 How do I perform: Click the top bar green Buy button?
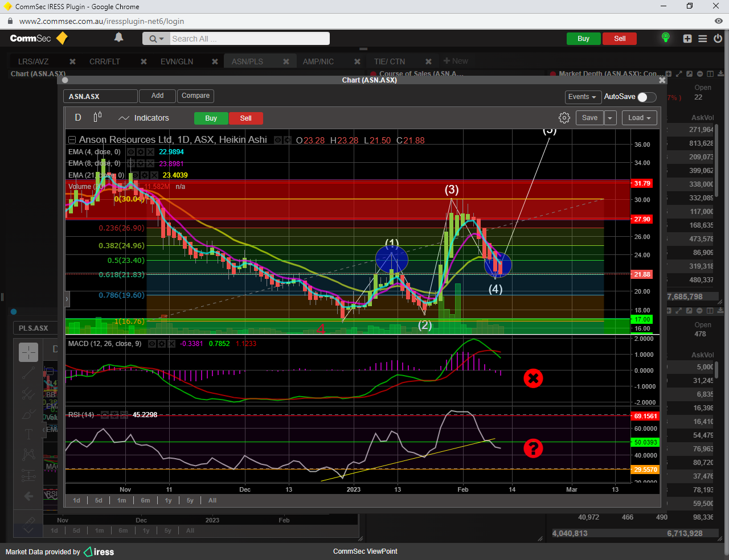click(583, 39)
